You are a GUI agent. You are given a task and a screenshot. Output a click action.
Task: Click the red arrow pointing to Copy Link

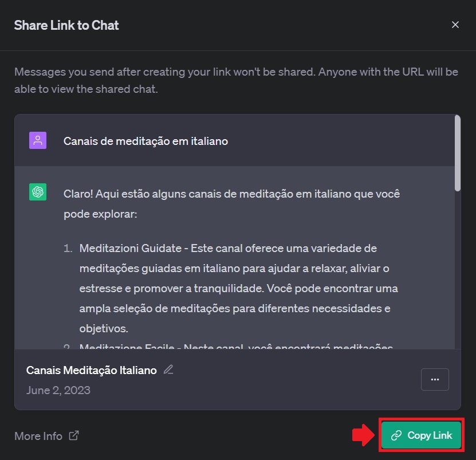(x=363, y=435)
